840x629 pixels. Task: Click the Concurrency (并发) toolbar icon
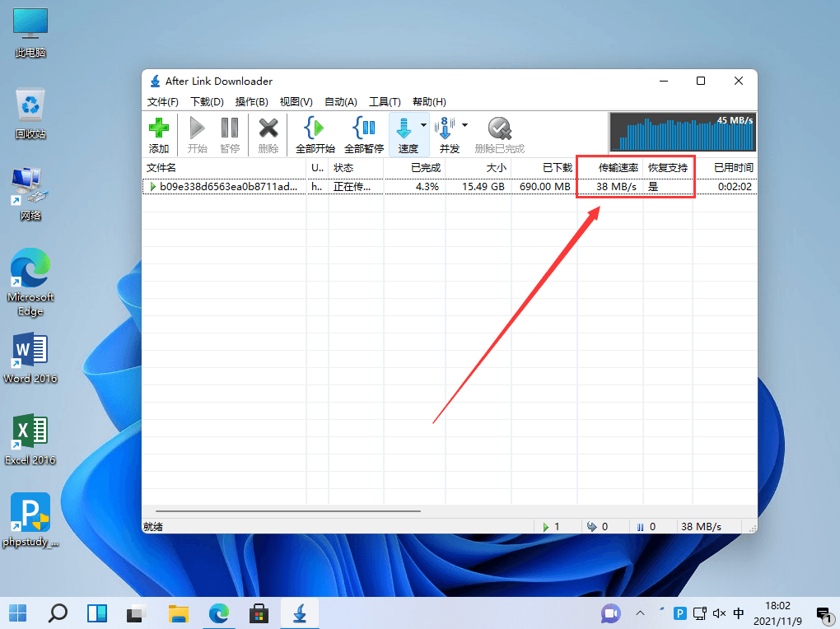[446, 128]
